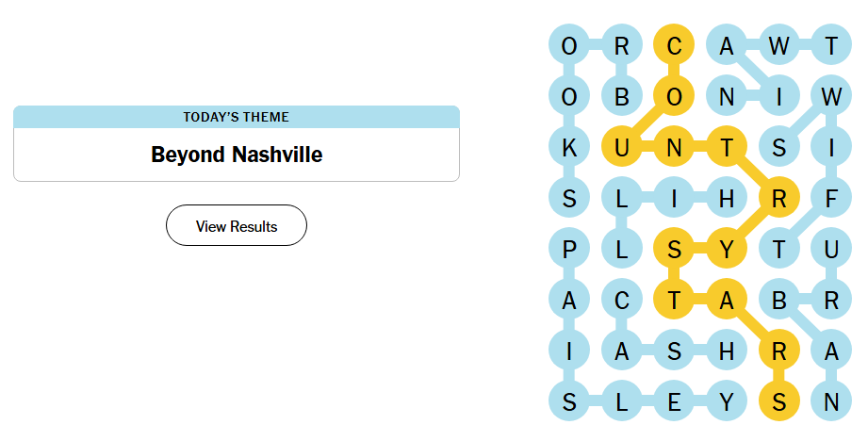Select the letter K tile
This screenshot has height=441, width=868.
coord(569,147)
